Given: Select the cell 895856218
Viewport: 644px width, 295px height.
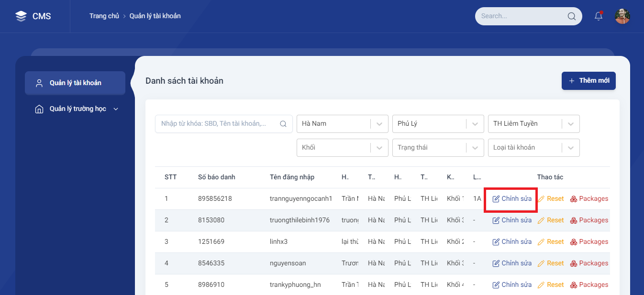Looking at the screenshot, I should coord(215,199).
